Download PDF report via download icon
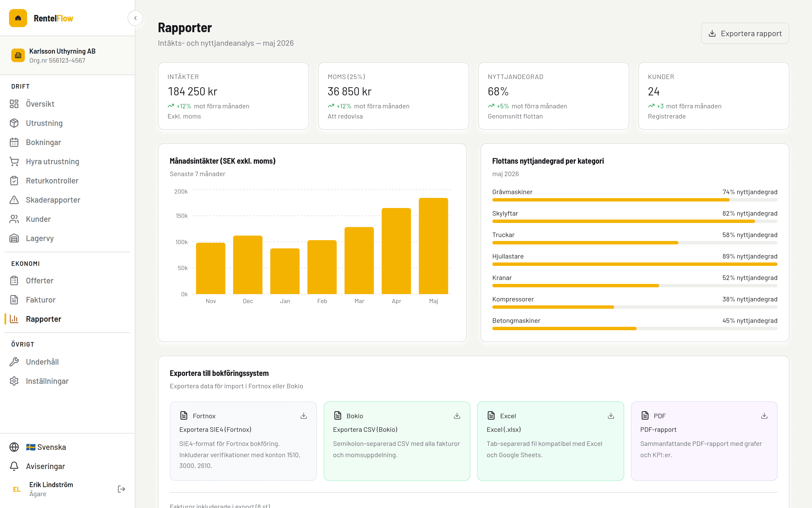Image resolution: width=812 pixels, height=508 pixels. click(764, 416)
